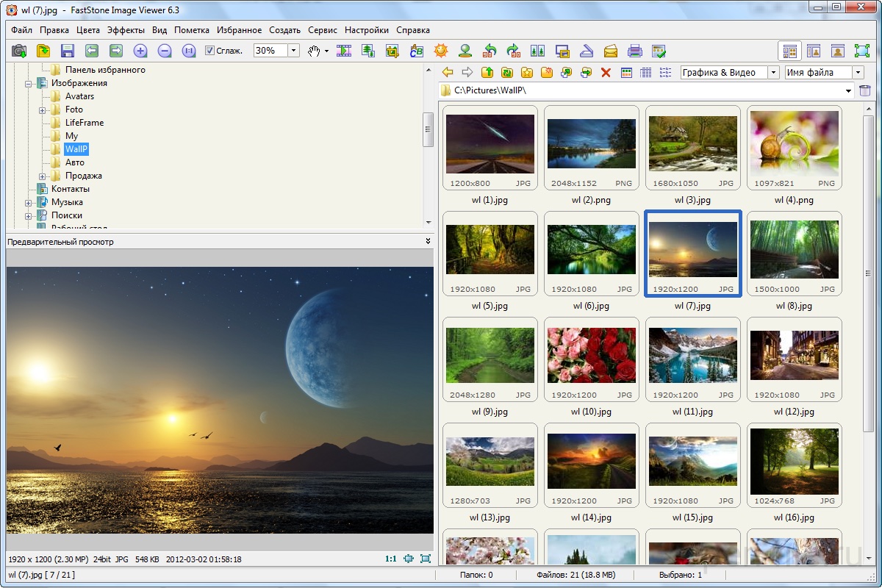Screen dimensions: 882x588
Task: Switch to detailed list view mode
Action: (x=645, y=73)
